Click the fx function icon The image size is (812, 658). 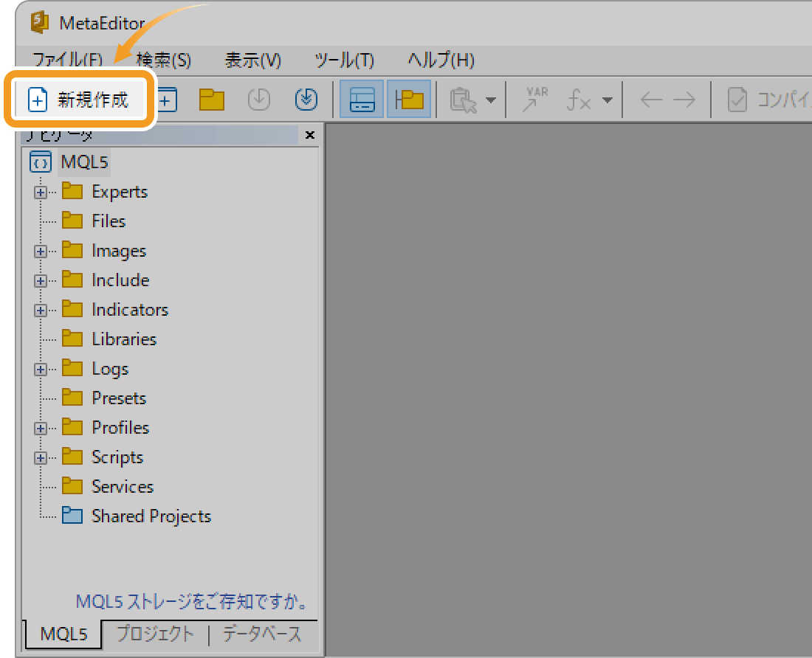[x=579, y=100]
